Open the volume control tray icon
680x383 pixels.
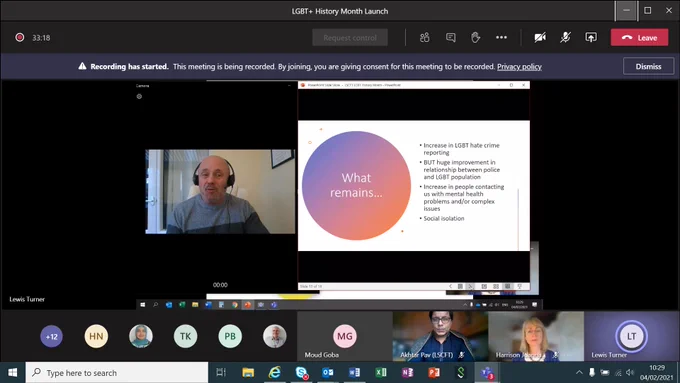(x=630, y=373)
